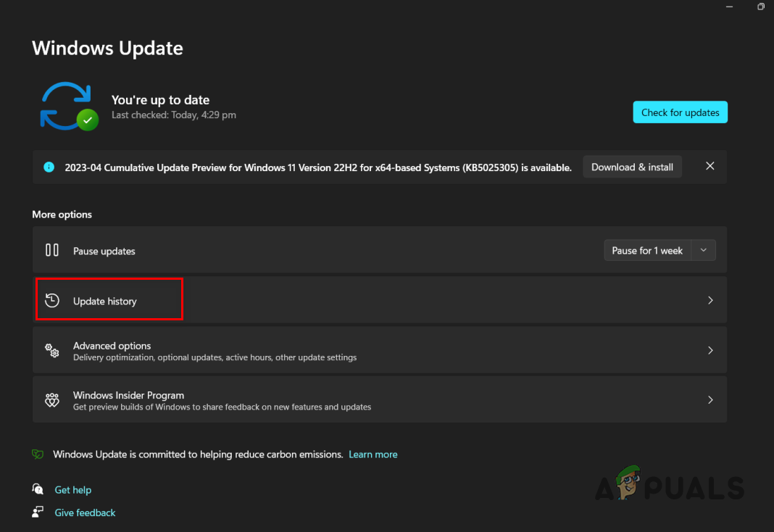Click Download & install for KB5025305
Screen dimensions: 774x532
[x=632, y=167]
